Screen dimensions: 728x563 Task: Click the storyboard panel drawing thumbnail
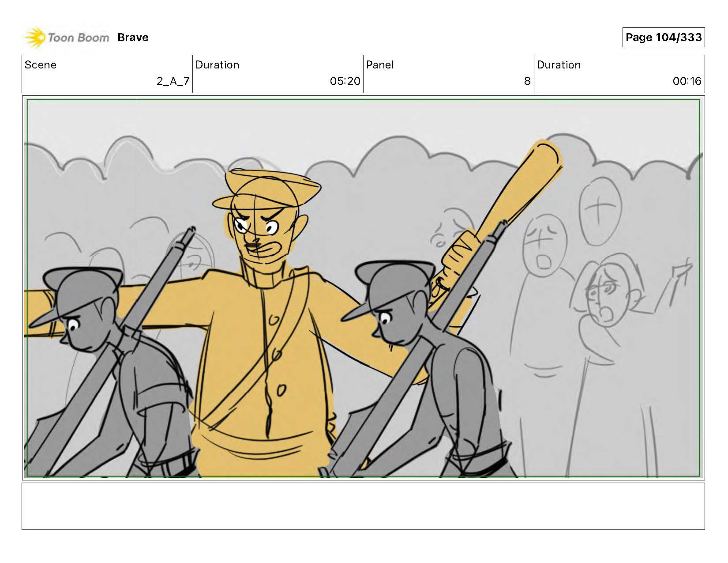[x=363, y=288]
